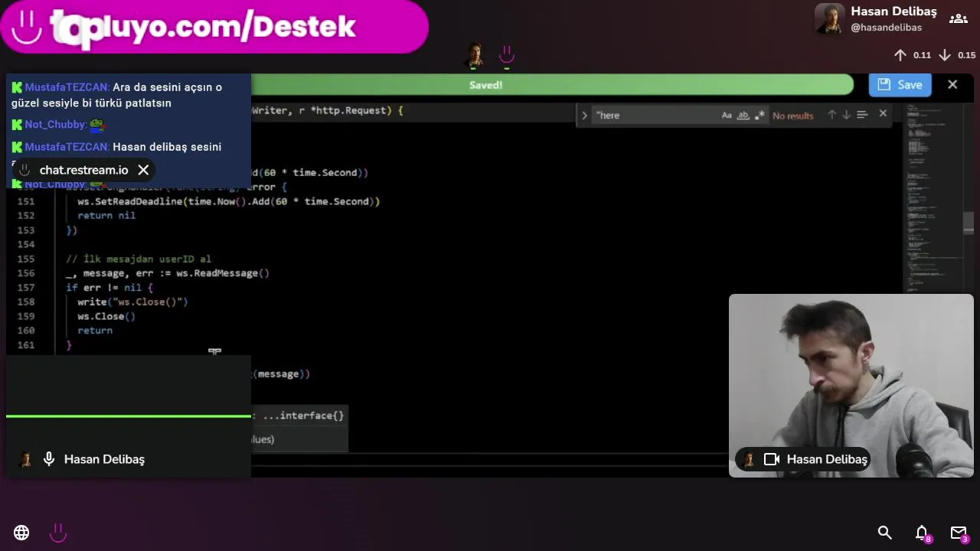This screenshot has width=980, height=551.
Task: Click the line number 158
Action: 26,302
